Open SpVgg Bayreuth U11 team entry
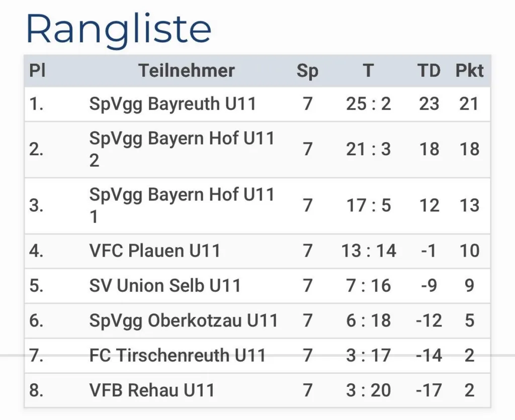This screenshot has height=420, width=515. point(173,104)
